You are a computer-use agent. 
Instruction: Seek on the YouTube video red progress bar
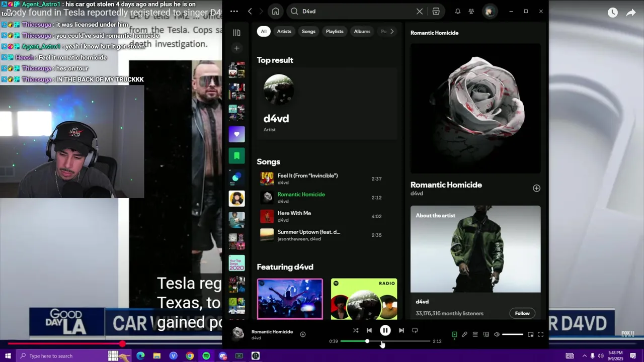(x=322, y=344)
